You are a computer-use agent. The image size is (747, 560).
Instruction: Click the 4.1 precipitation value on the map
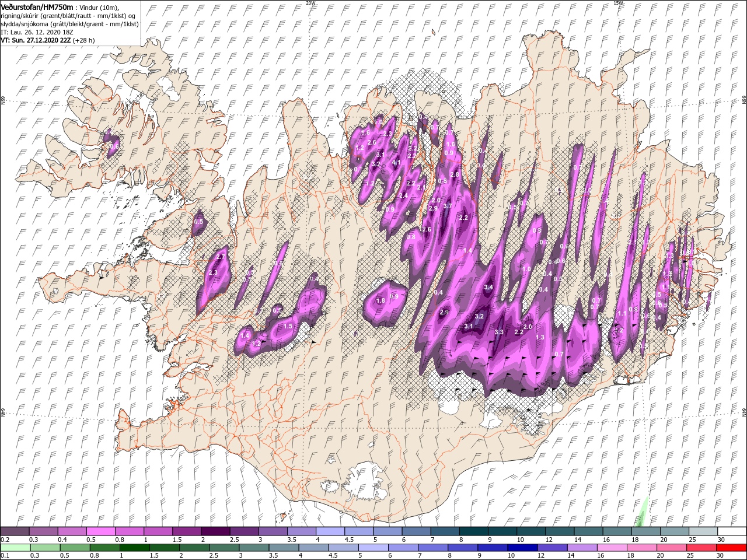[x=396, y=163]
